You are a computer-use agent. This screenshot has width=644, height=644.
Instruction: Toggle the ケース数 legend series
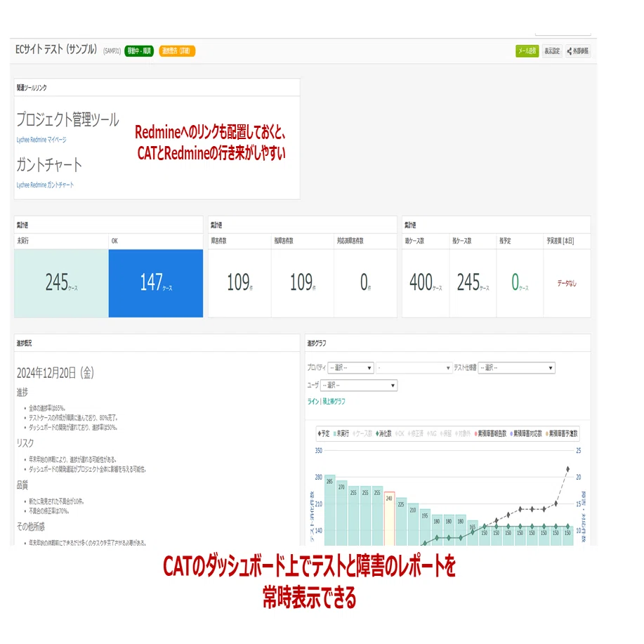[x=362, y=433]
